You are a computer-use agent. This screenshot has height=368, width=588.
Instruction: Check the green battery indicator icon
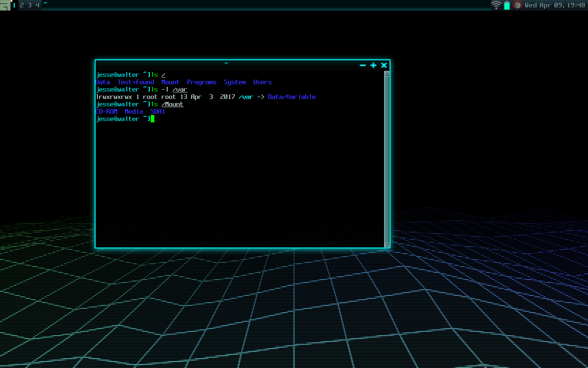coord(507,6)
